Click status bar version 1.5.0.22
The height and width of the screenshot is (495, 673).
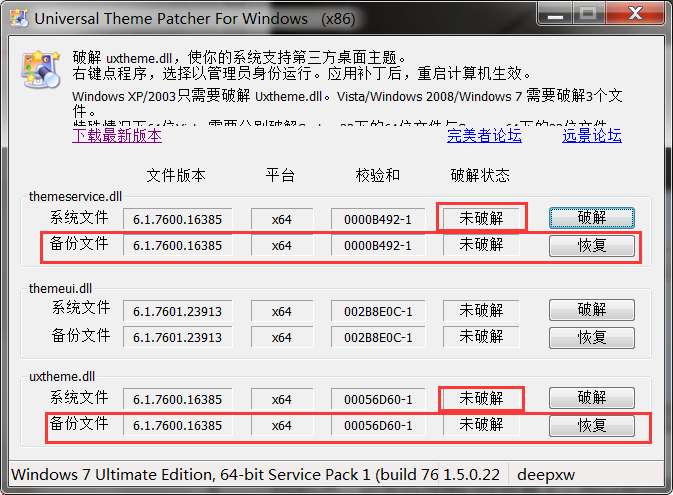coord(471,474)
